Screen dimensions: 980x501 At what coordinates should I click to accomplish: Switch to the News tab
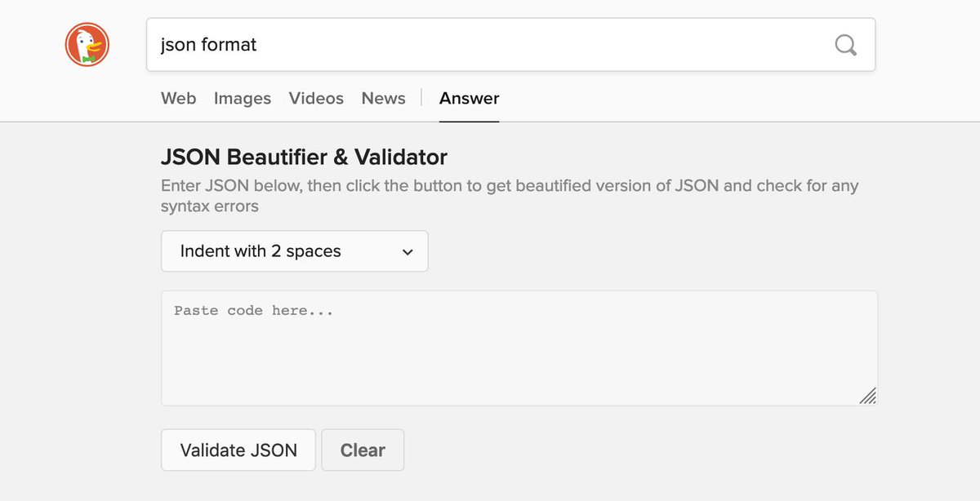tap(384, 99)
